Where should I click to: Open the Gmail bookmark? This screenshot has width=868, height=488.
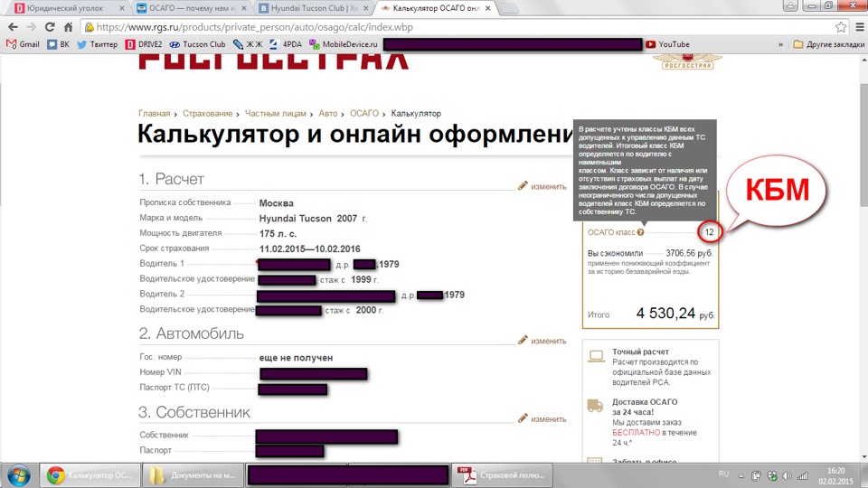click(23, 44)
